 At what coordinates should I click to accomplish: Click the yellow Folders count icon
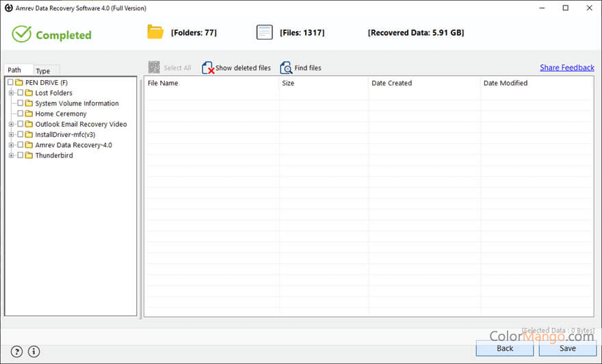(155, 32)
